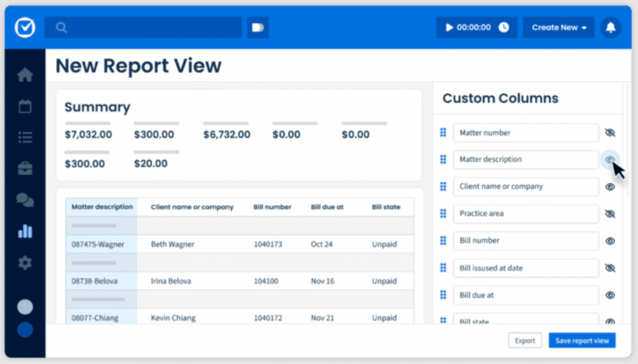The image size is (638, 364).
Task: Open the Home icon in sidebar
Action: coord(25,75)
